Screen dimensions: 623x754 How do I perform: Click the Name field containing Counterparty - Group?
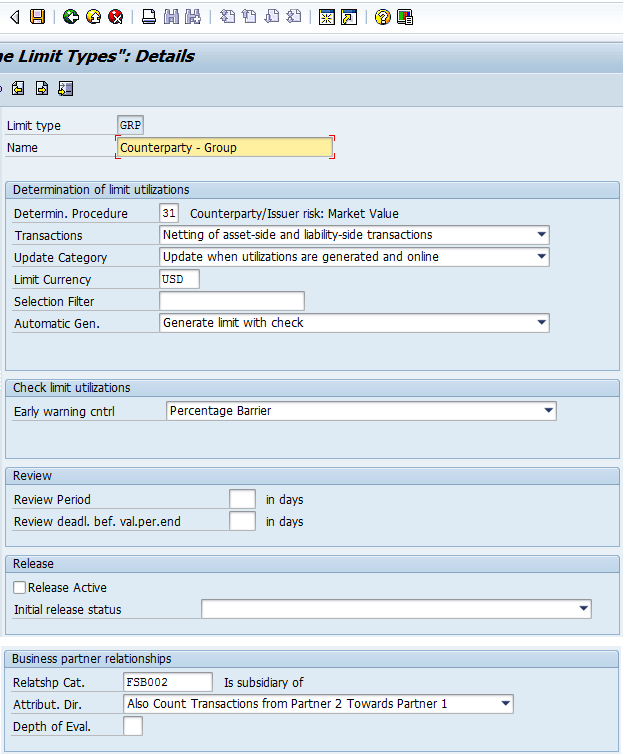224,148
